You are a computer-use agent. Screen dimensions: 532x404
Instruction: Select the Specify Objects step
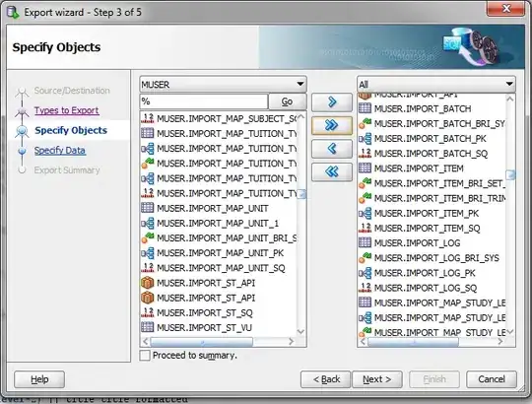coord(71,130)
